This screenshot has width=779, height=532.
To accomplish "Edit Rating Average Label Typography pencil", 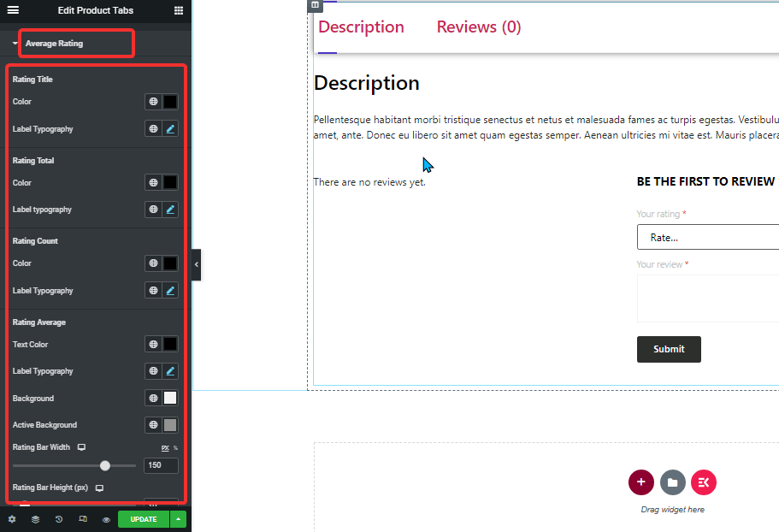I will point(170,370).
